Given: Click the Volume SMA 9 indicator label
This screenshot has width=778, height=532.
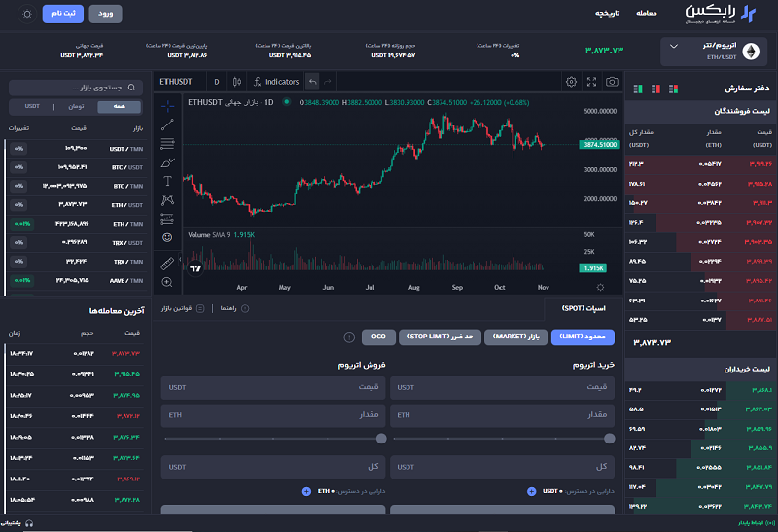Looking at the screenshot, I should tap(209, 235).
